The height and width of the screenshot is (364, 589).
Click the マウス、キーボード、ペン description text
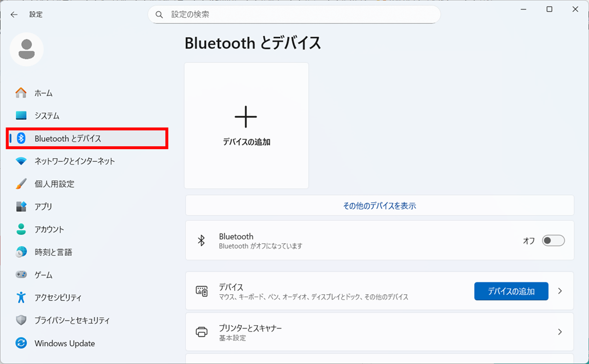point(314,297)
